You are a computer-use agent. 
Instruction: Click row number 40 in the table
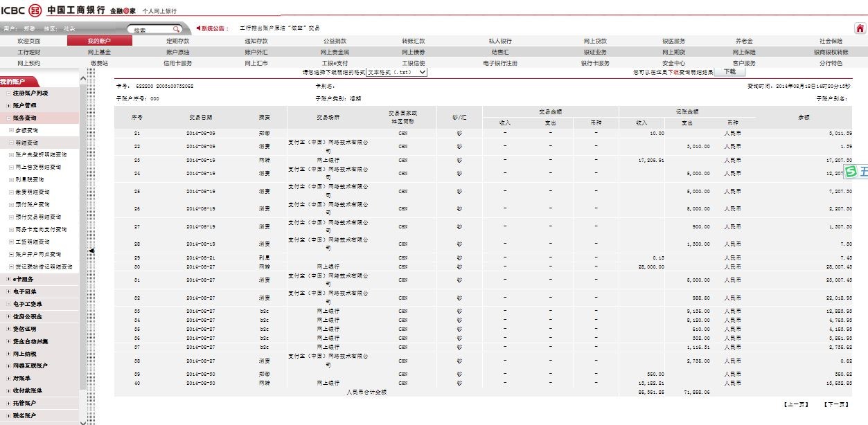(136, 383)
